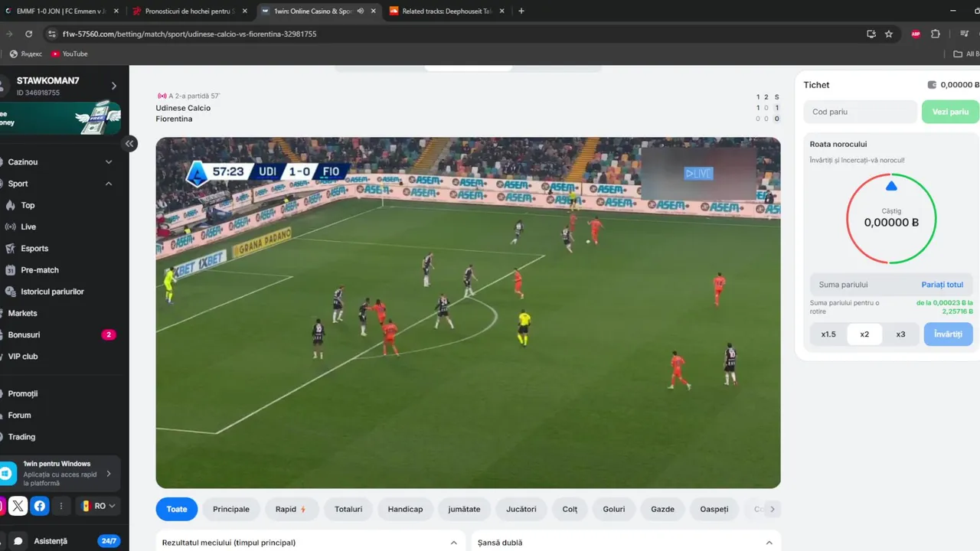Open site information icon in address bar
This screenshot has width=980, height=551.
(x=52, y=34)
